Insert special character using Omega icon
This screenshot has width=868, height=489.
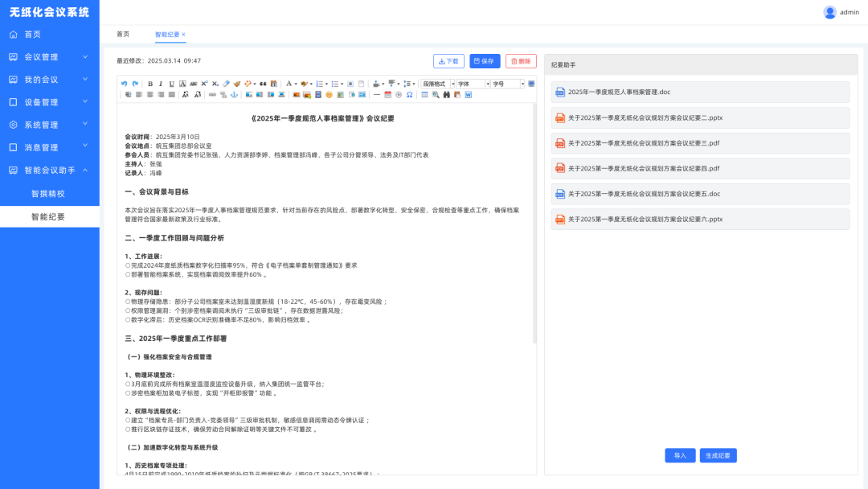pos(409,95)
